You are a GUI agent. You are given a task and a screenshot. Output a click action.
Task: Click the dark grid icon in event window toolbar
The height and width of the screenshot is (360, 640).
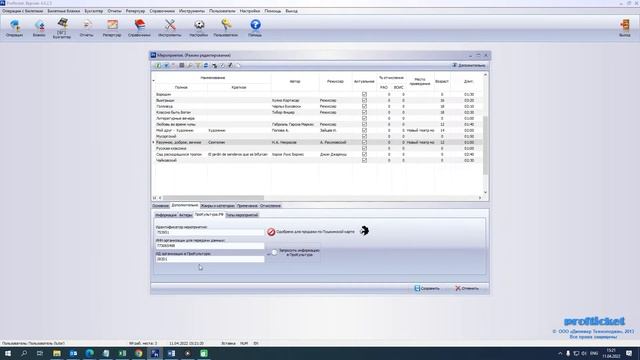click(x=182, y=65)
